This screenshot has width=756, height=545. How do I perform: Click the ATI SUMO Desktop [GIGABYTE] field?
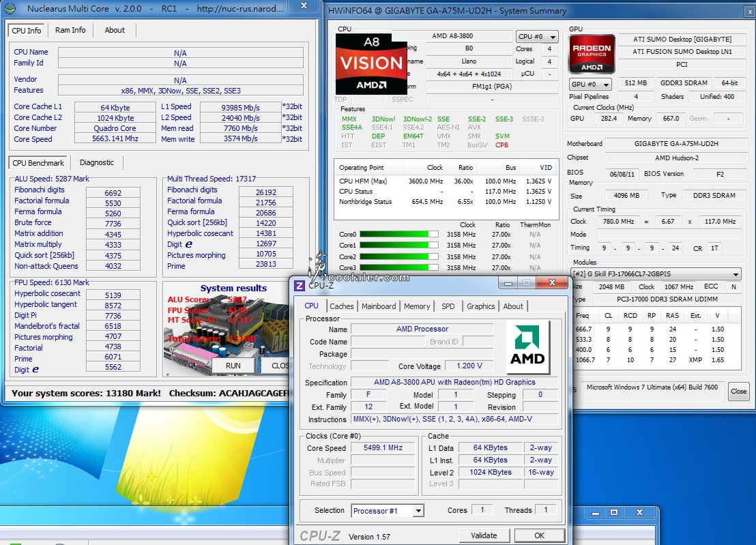(682, 39)
